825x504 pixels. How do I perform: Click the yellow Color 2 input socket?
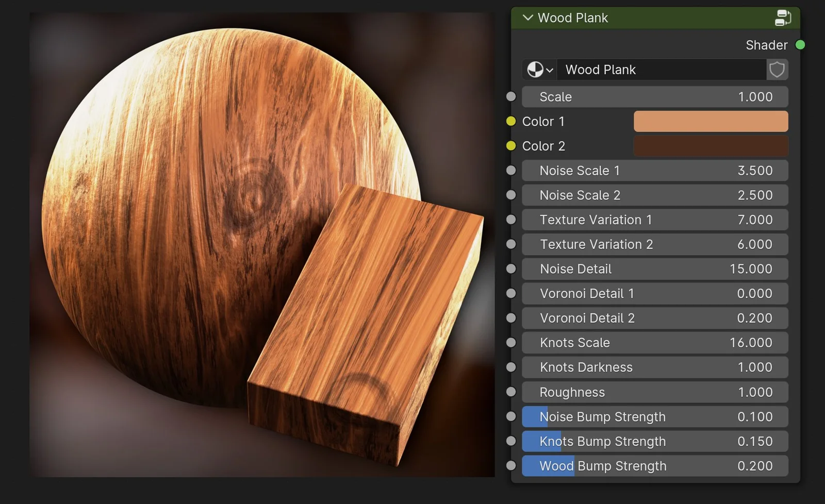511,146
